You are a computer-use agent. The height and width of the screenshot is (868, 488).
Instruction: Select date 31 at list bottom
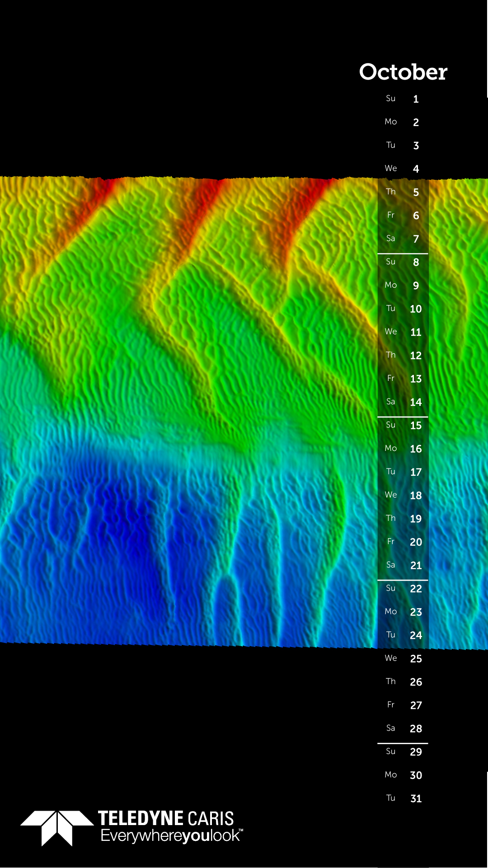pos(416,799)
